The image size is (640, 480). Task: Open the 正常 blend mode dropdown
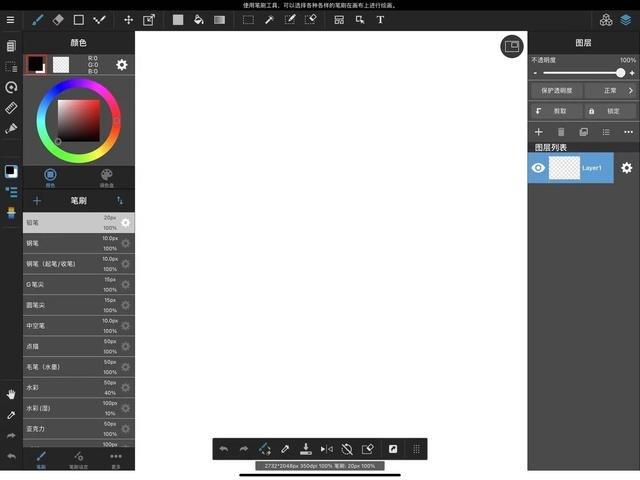click(x=612, y=90)
